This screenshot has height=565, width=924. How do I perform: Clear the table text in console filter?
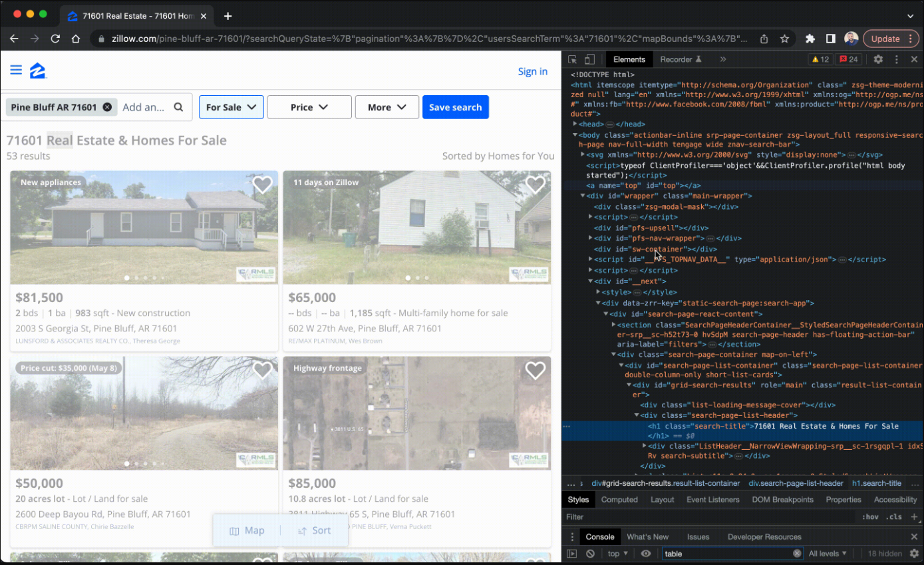797,553
